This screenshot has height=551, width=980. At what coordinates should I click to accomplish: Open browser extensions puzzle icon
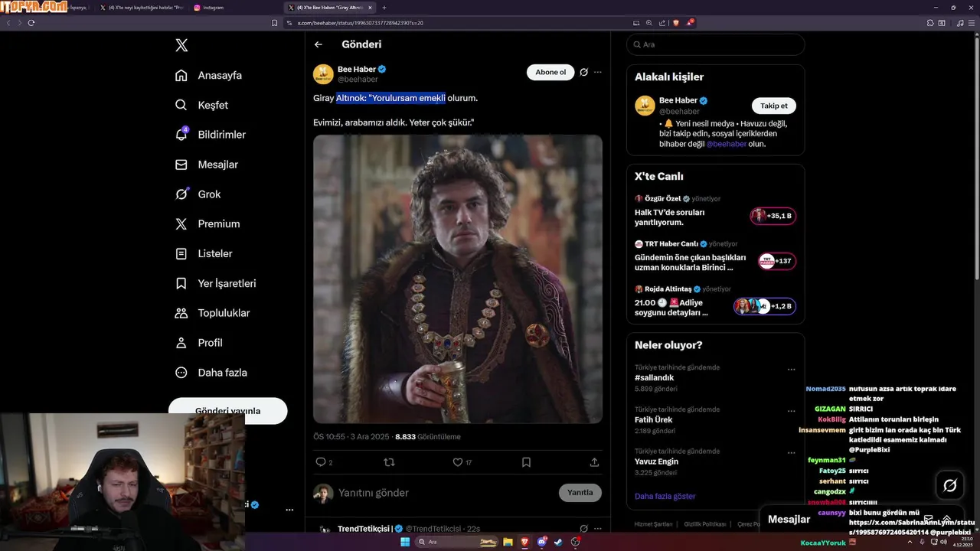(x=930, y=23)
